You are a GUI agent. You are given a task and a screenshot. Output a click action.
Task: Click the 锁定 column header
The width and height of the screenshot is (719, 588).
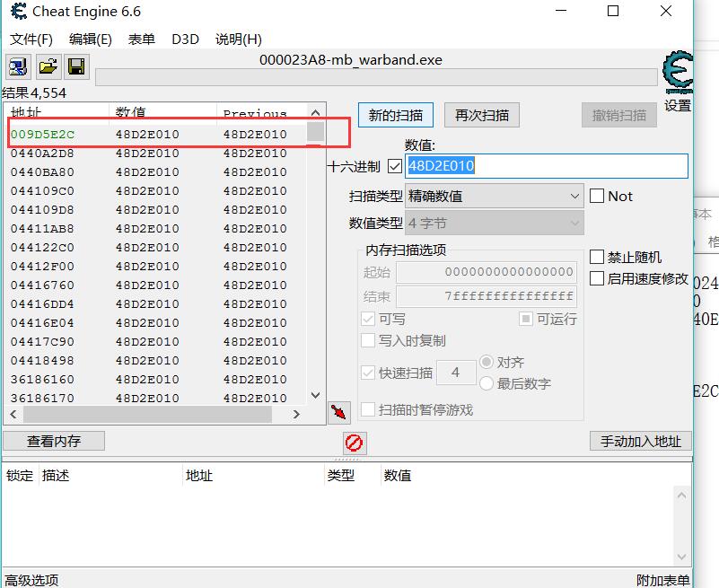20,476
